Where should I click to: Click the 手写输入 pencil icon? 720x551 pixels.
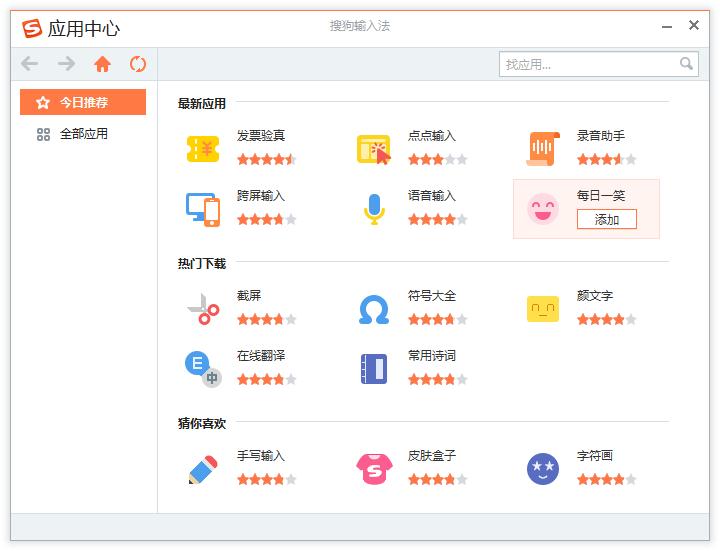[x=203, y=469]
